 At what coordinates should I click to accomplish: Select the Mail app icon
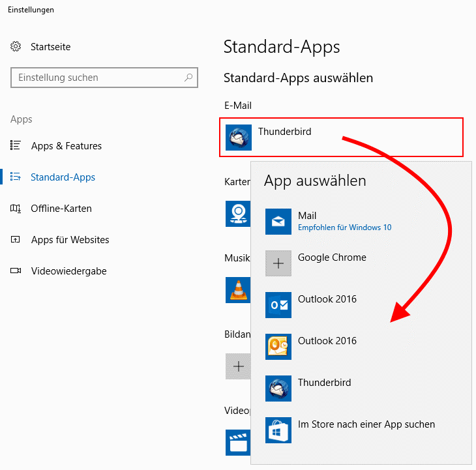(278, 222)
